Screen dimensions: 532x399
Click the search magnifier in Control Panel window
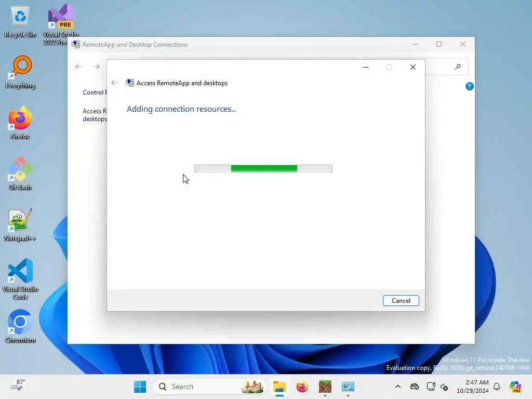coord(458,67)
